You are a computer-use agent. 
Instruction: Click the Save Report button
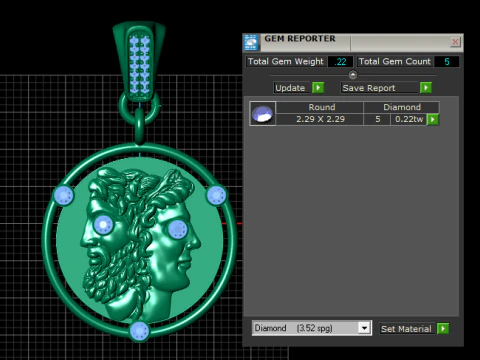[x=379, y=88]
